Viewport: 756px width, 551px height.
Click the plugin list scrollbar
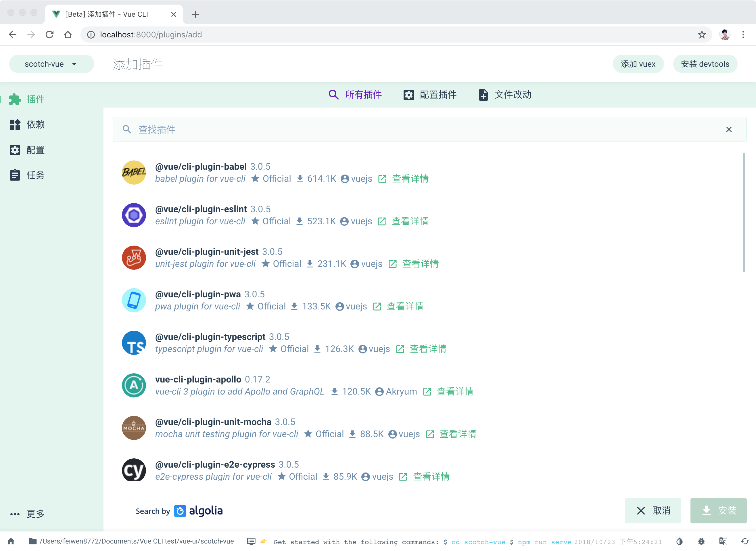(744, 213)
